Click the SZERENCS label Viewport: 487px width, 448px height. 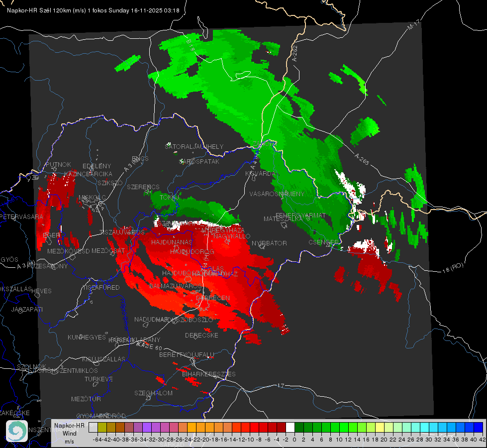[143, 187]
